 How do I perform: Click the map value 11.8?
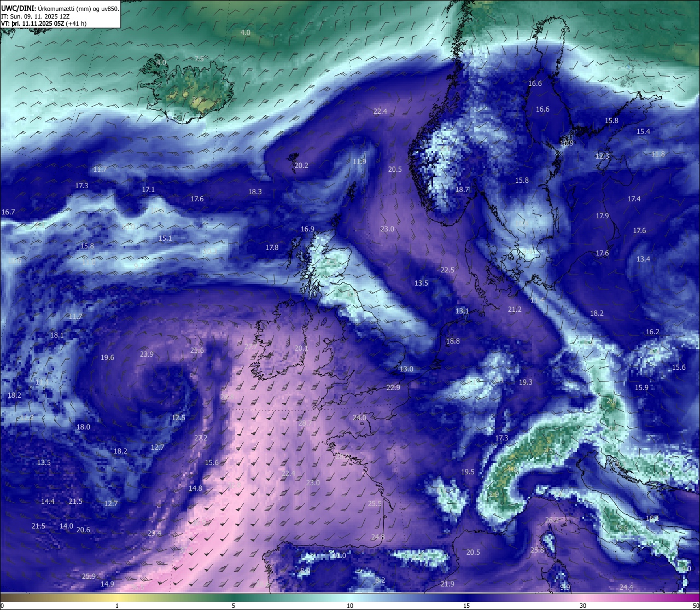tap(658, 154)
